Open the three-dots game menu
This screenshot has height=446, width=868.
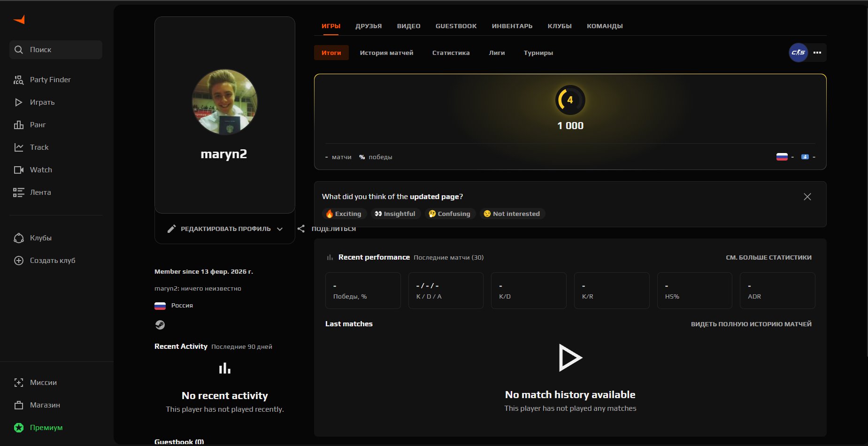click(817, 53)
